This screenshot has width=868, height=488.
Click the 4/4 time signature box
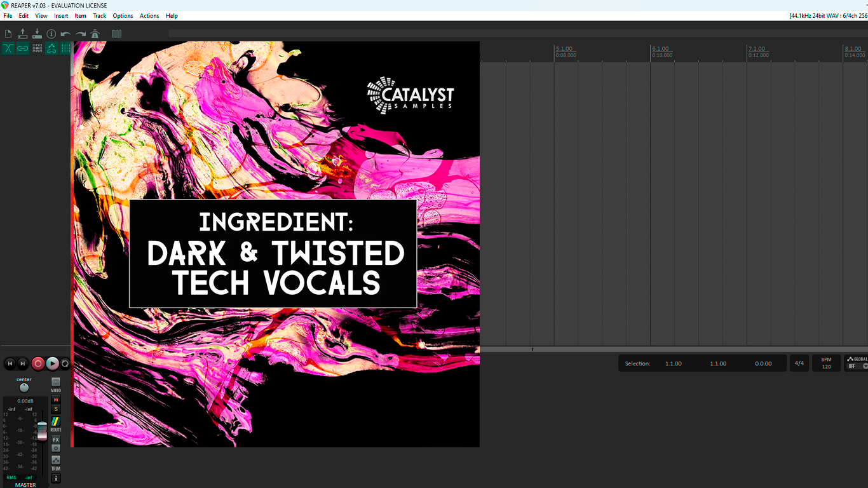tap(799, 363)
